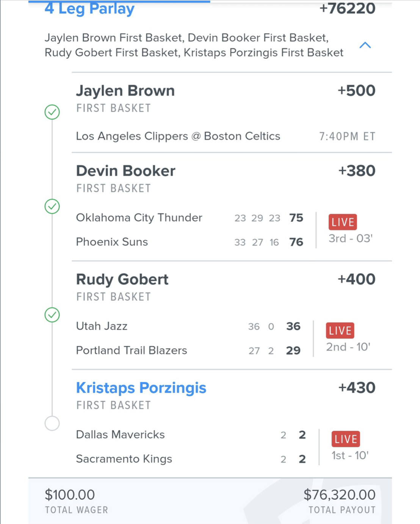Click the $100.00 total wager amount
420x524 pixels.
click(70, 495)
